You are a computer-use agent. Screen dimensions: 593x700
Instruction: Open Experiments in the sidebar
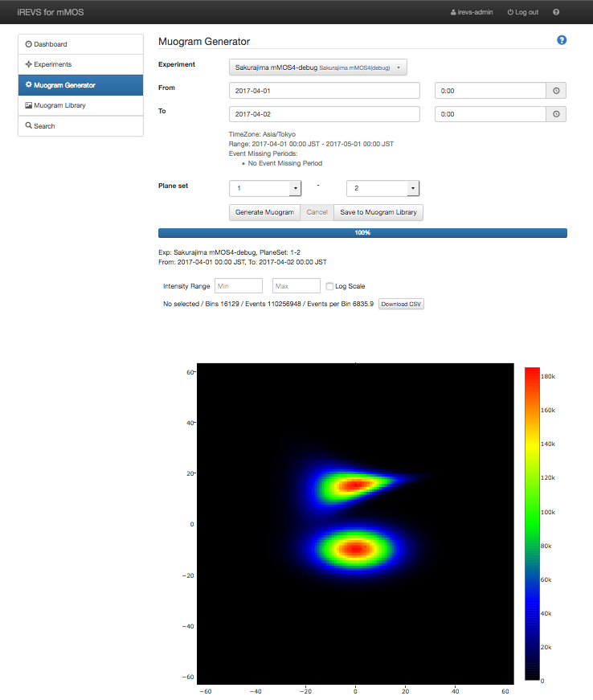coord(80,64)
